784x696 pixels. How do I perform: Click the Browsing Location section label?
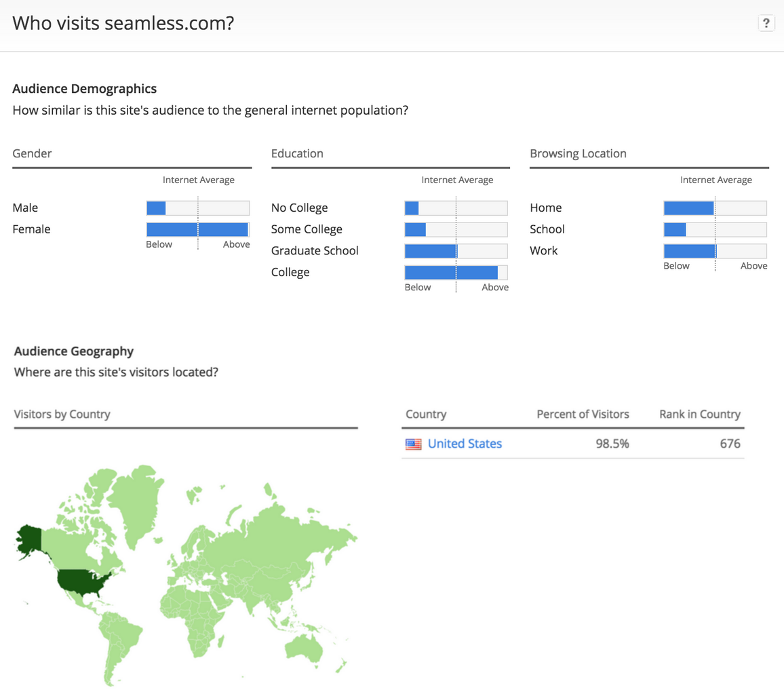point(578,153)
